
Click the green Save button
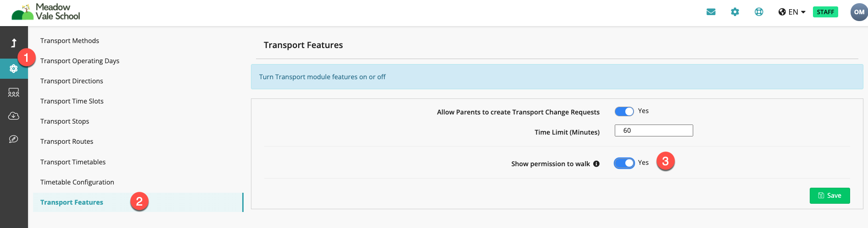pos(829,195)
